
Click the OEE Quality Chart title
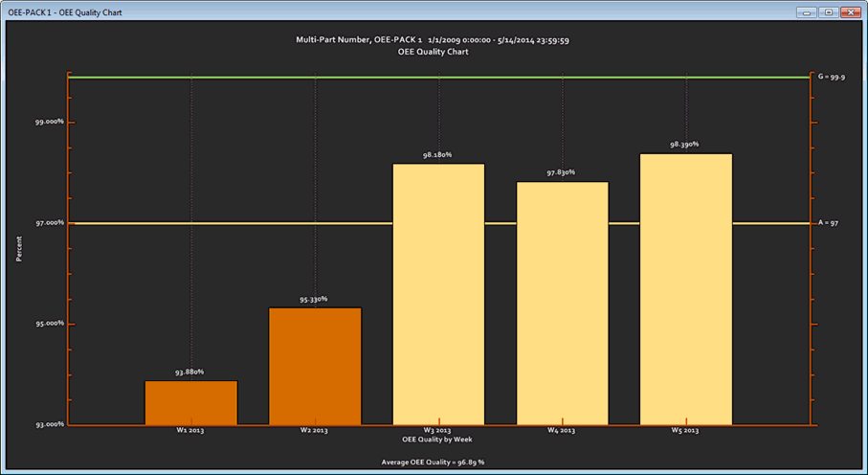pos(434,52)
